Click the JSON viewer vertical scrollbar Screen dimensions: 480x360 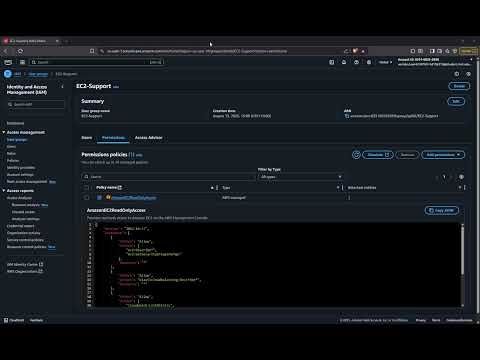point(462,250)
